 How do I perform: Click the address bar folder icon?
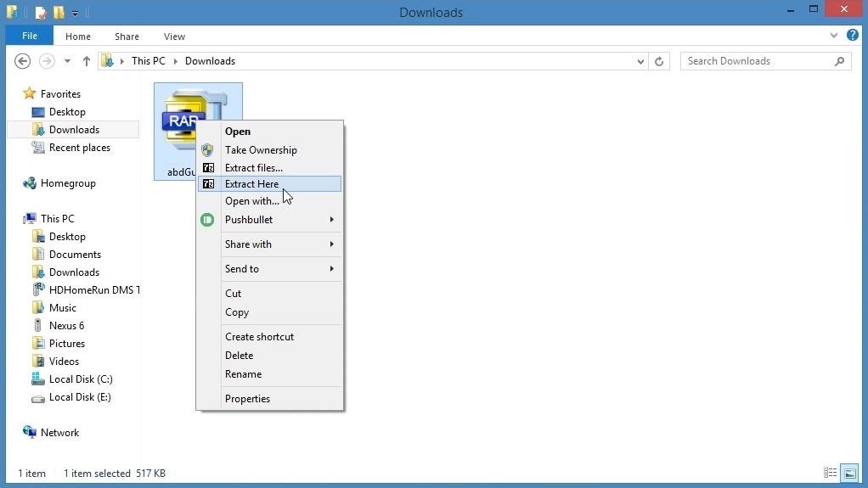point(107,61)
